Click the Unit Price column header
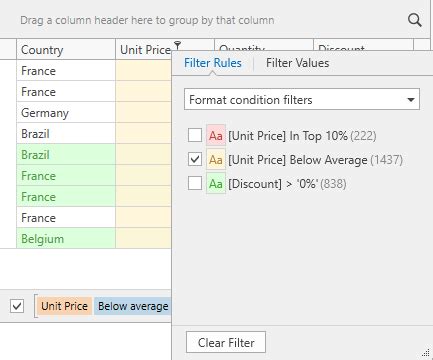This screenshot has height=360, width=433. click(144, 50)
